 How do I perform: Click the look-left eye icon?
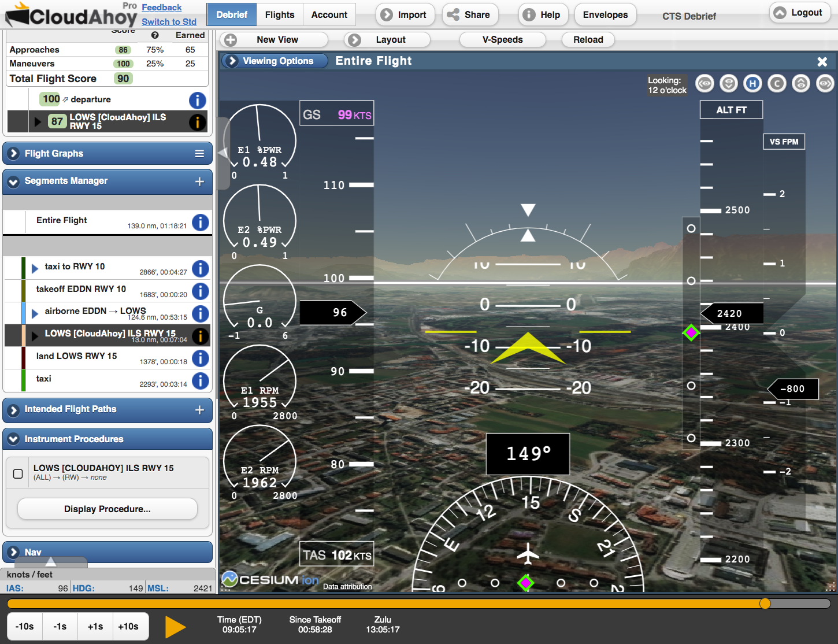point(704,84)
